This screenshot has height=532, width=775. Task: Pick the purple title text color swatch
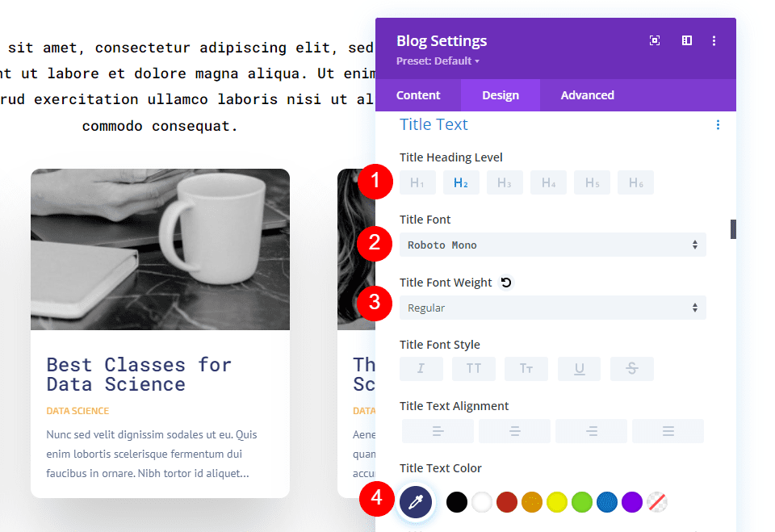631,501
